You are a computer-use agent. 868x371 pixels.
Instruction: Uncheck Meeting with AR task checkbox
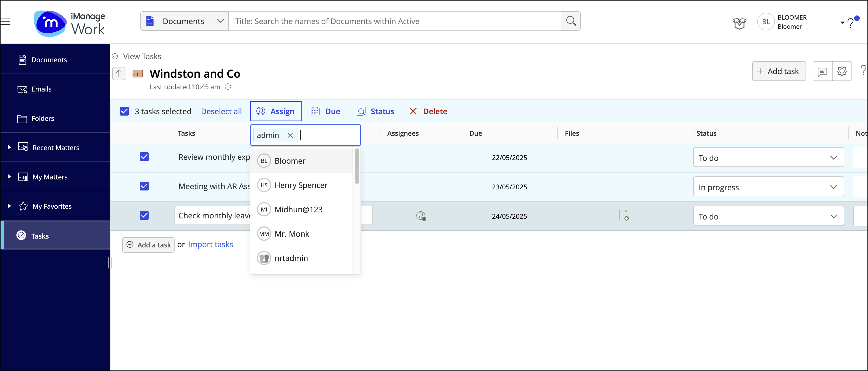(x=144, y=186)
